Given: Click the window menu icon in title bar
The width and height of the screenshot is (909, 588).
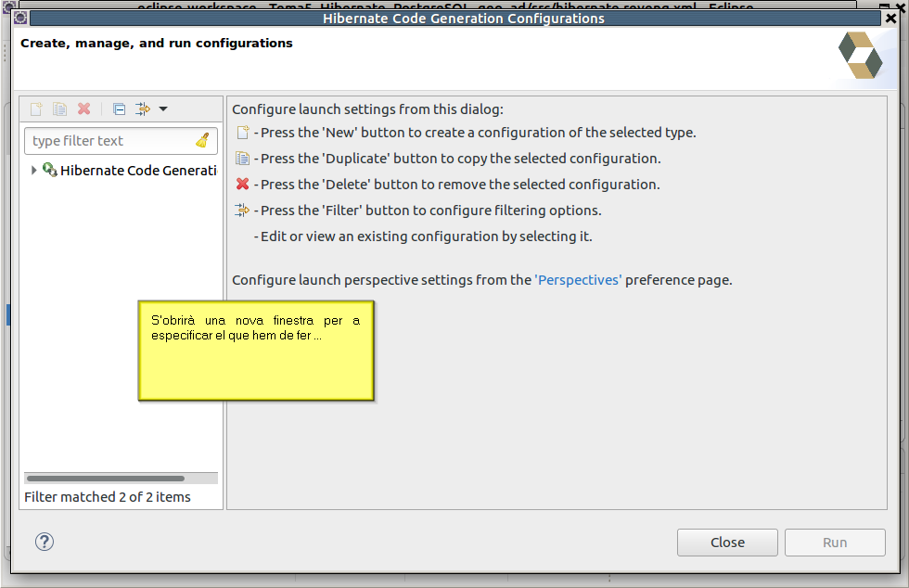Looking at the screenshot, I should 20,18.
